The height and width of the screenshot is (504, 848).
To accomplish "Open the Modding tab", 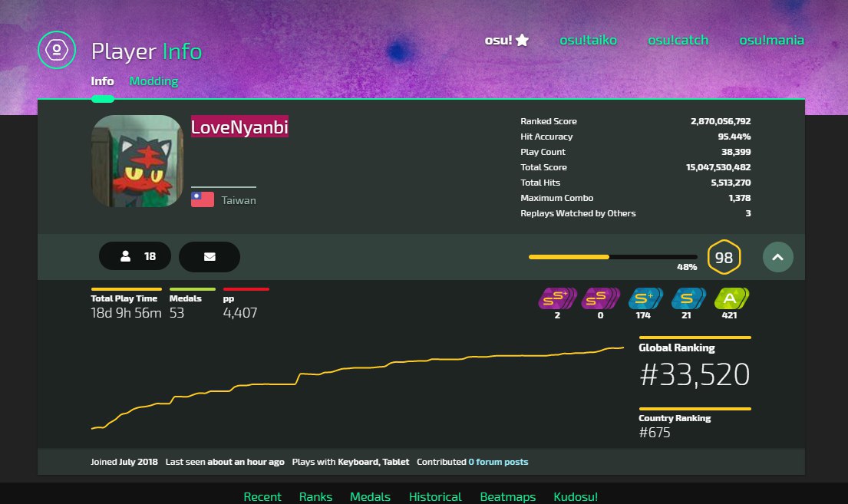I will coord(153,81).
